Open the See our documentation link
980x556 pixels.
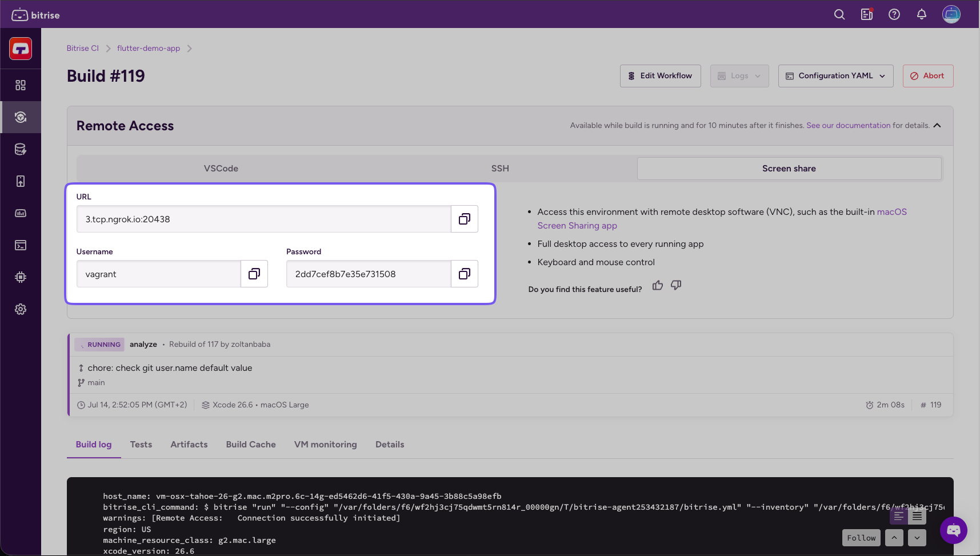click(x=848, y=125)
